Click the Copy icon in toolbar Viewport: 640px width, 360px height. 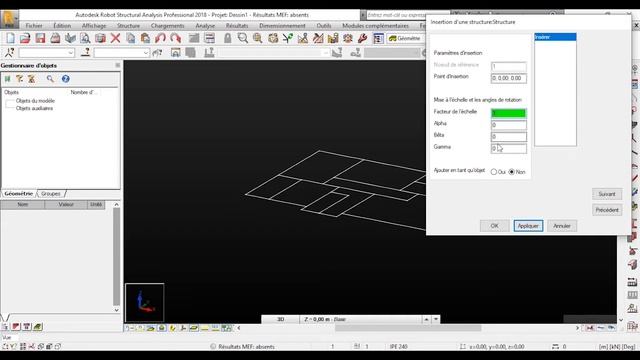tap(131, 38)
